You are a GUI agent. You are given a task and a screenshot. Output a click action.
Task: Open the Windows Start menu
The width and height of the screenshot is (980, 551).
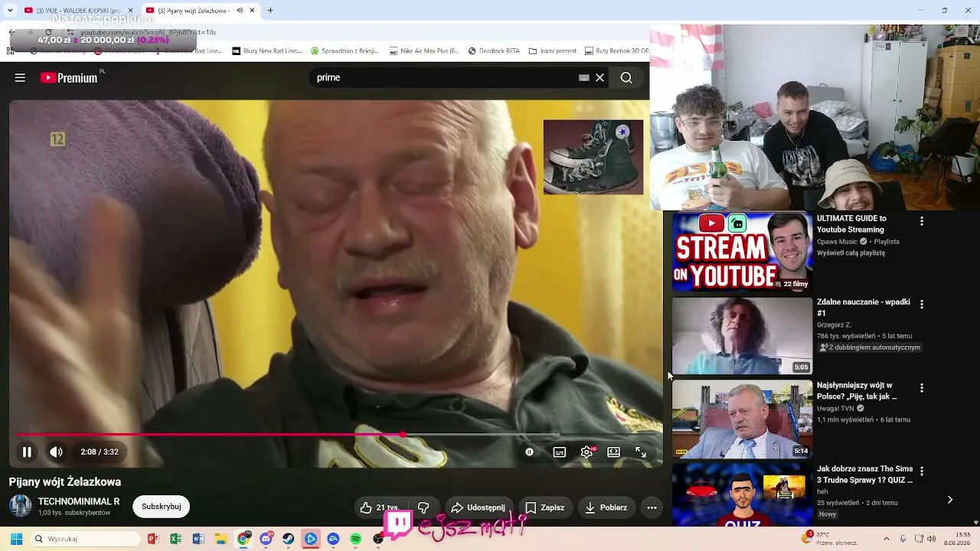[x=16, y=539]
